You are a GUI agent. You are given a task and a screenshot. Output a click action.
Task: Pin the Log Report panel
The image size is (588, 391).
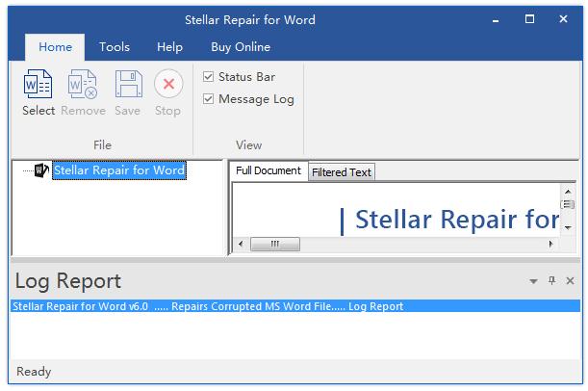(x=551, y=280)
